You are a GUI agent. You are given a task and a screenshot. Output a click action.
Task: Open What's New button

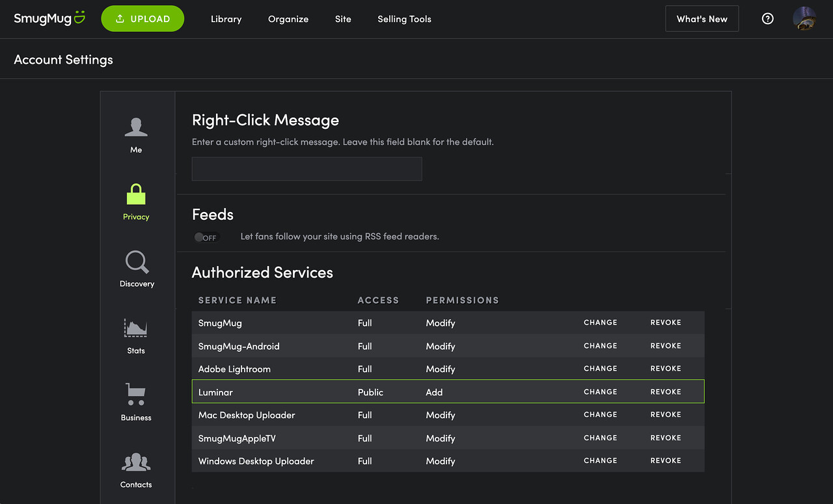pos(702,19)
